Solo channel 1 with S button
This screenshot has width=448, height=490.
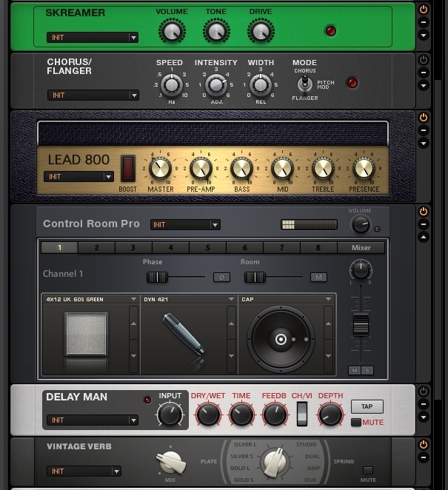tap(367, 370)
